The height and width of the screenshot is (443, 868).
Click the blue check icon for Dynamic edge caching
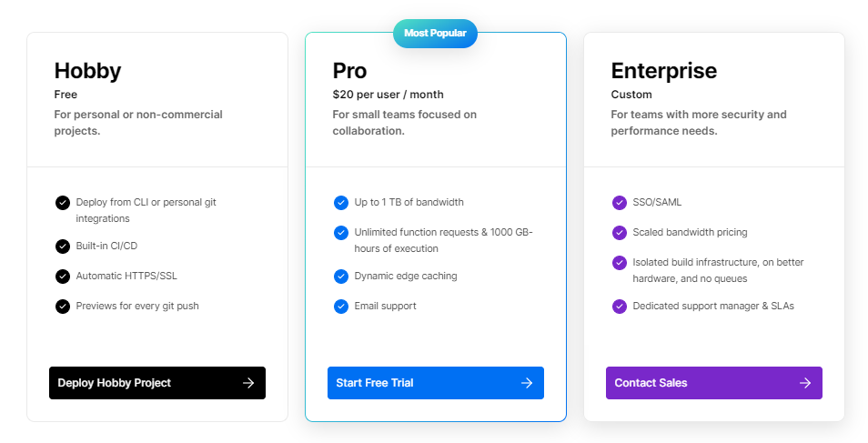(x=341, y=276)
